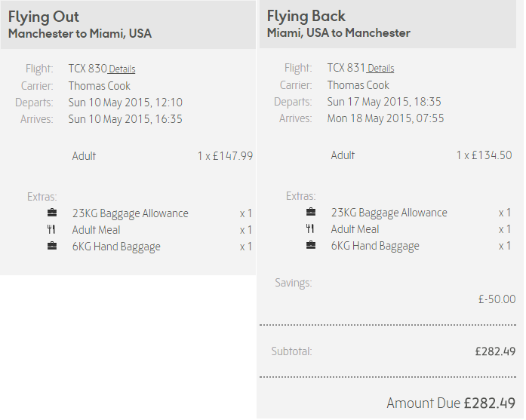
Task: Select the Flying Back heading
Action: (306, 17)
